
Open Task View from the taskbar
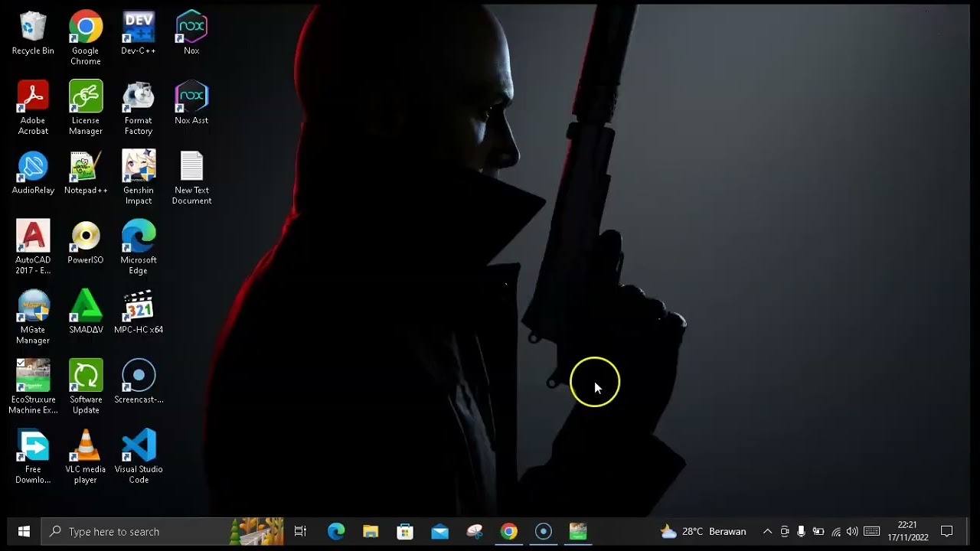pos(300,531)
